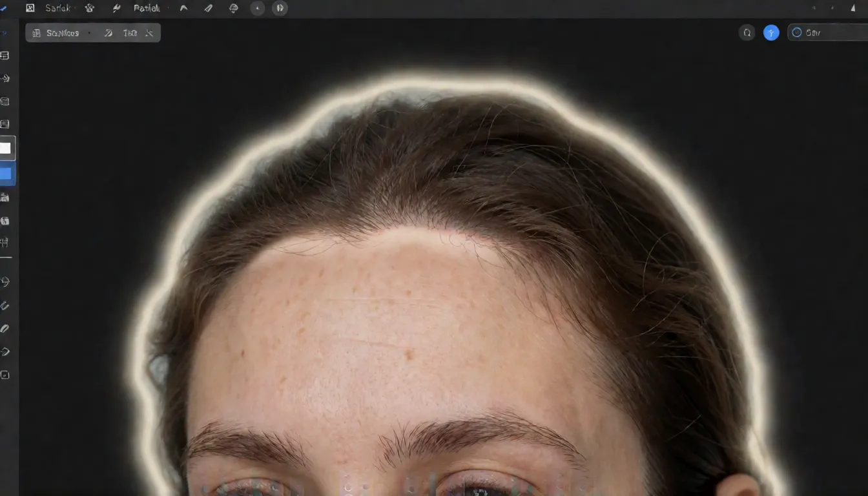Click the speech bubble icon in top bar
Screen dimensions: 868x496
pos(233,8)
